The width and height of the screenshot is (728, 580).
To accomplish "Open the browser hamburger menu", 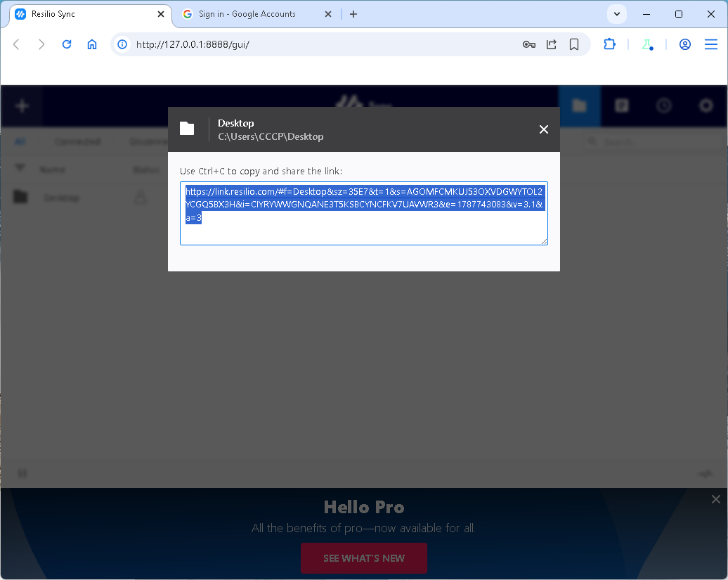I will point(711,44).
